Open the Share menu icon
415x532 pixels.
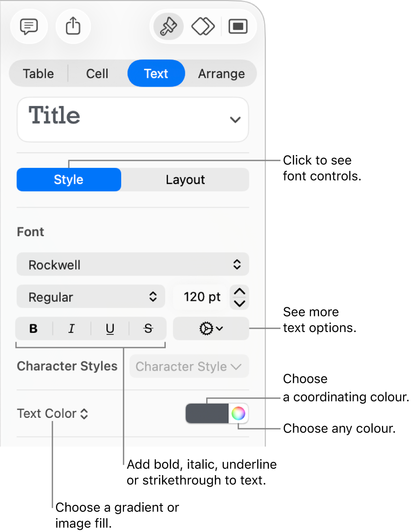tap(73, 27)
